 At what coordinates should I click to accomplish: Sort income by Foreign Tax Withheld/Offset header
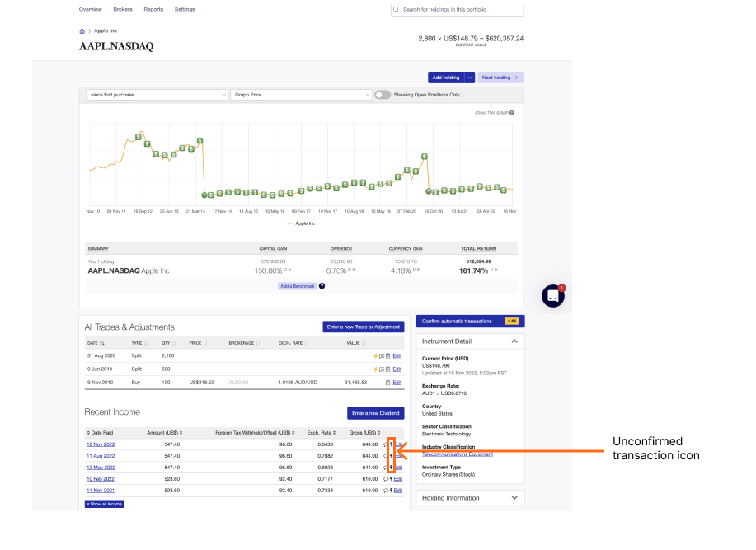click(x=255, y=433)
